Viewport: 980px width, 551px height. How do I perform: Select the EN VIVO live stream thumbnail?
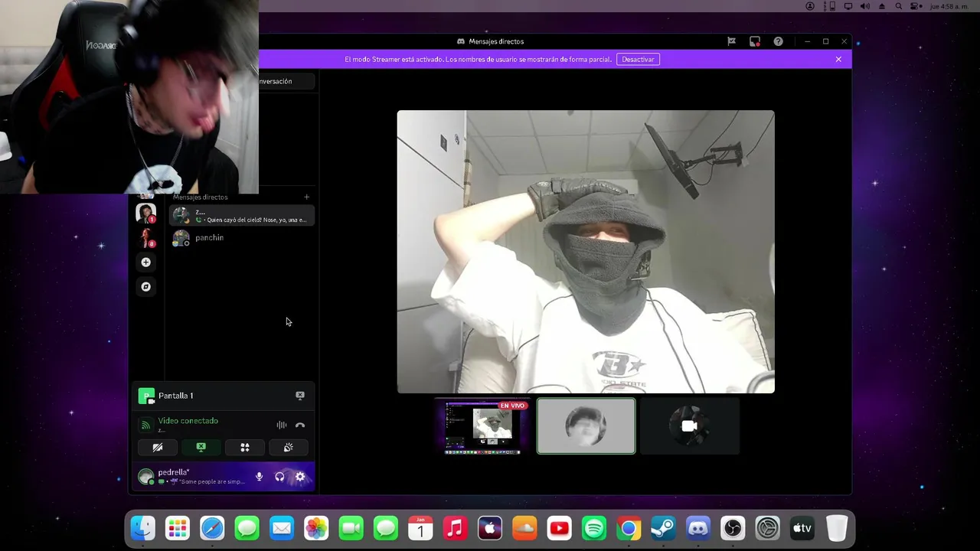[482, 427]
